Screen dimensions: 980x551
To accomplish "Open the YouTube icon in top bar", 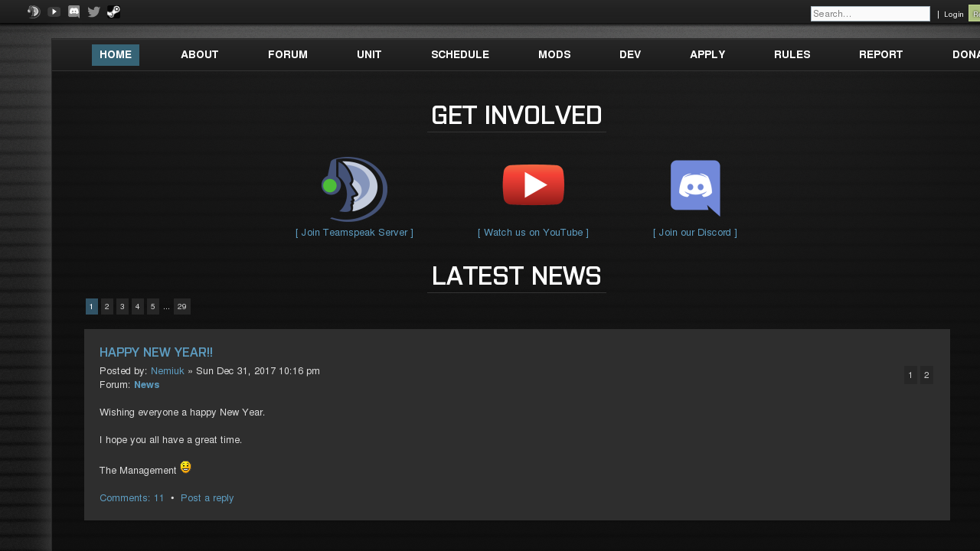I will (54, 11).
